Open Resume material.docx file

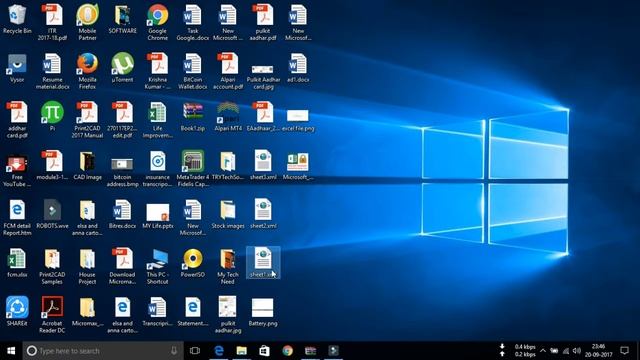coord(52,71)
